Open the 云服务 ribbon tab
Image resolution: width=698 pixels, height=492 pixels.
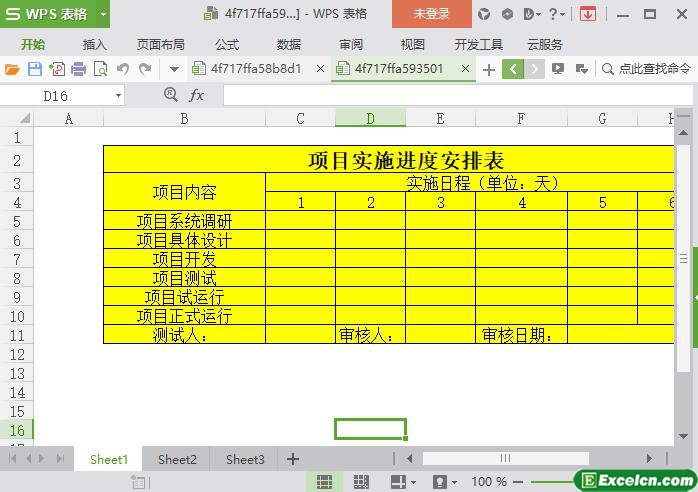545,45
